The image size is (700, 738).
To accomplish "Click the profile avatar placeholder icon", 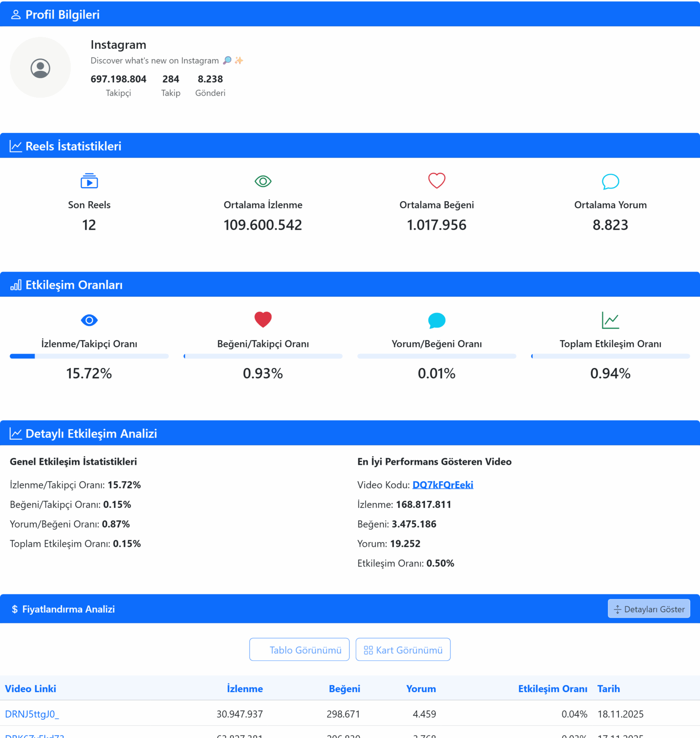I will point(40,68).
